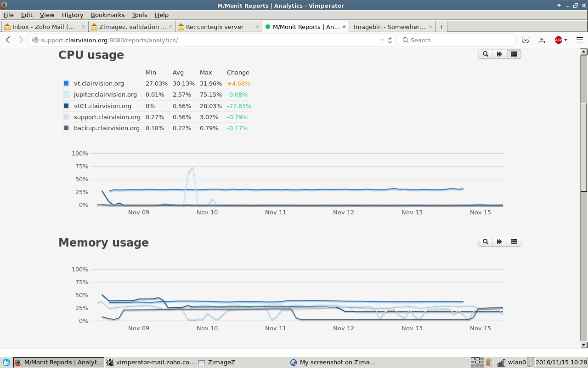Expand the Adblock Plus dropdown arrow

[566, 40]
